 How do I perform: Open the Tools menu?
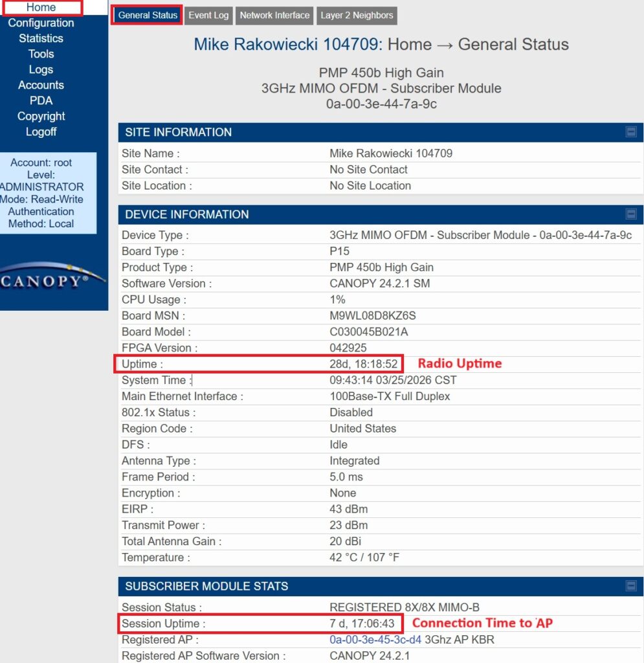coord(41,54)
